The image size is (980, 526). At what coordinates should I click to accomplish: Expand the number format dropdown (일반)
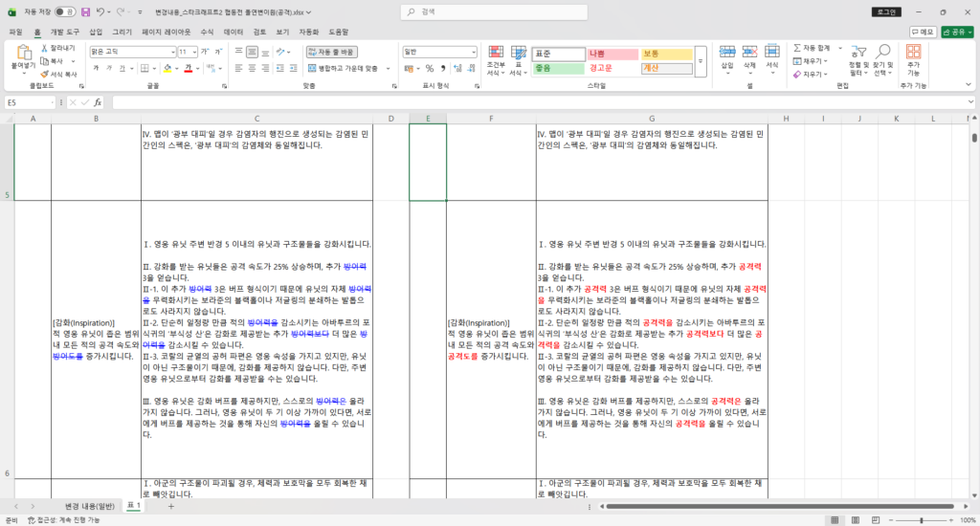[473, 52]
